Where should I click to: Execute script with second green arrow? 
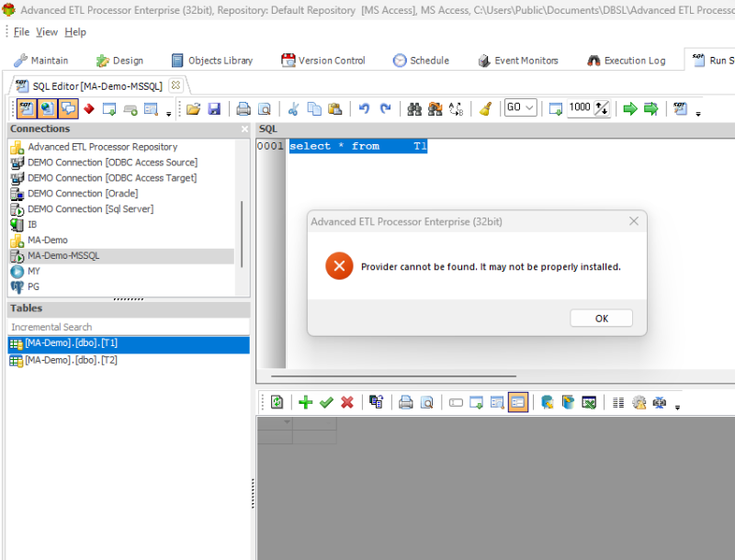pos(651,109)
